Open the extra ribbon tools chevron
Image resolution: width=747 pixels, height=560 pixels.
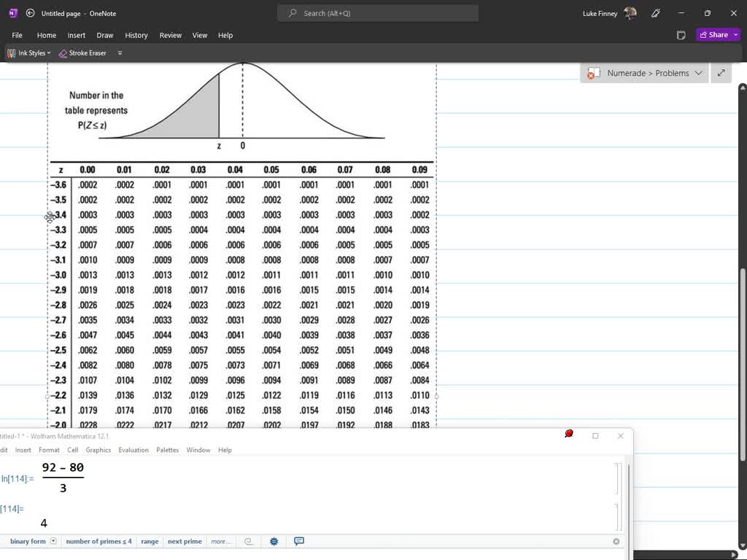point(120,52)
